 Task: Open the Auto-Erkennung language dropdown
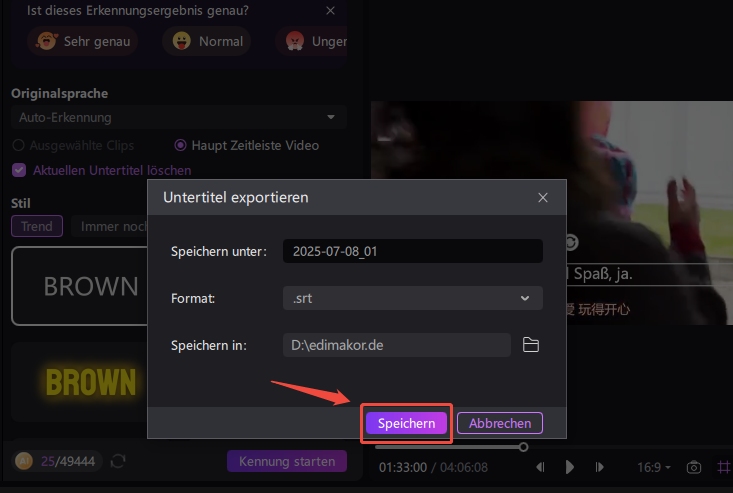tap(179, 117)
